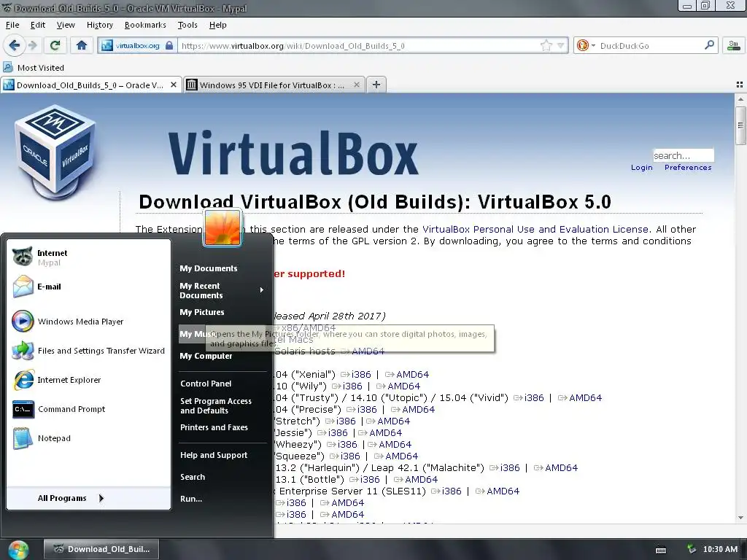
Task: Reload the page with the refresh icon
Action: pos(55,45)
